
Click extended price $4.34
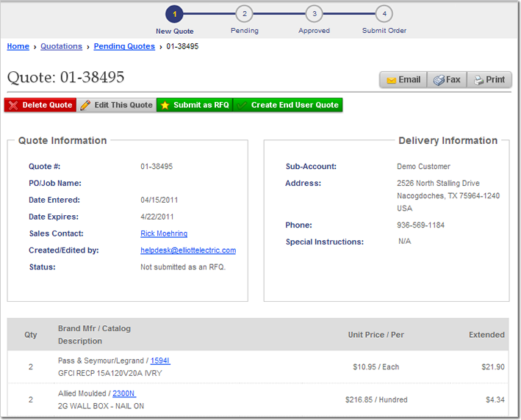[x=495, y=399]
